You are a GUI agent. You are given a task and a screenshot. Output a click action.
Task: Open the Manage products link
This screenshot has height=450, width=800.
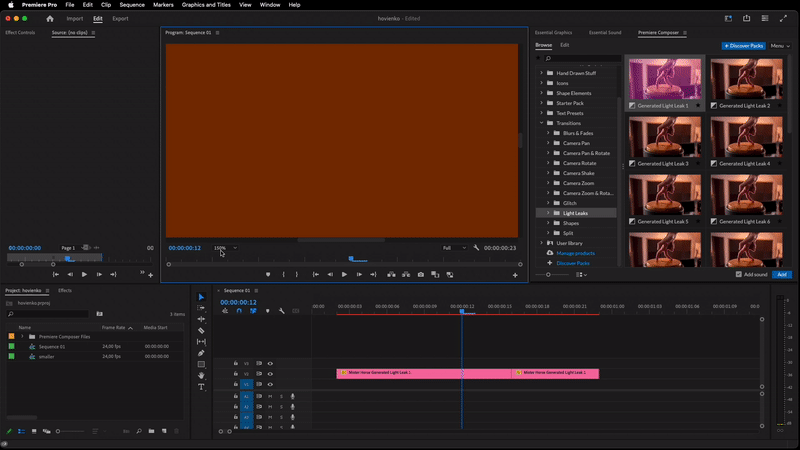point(576,254)
